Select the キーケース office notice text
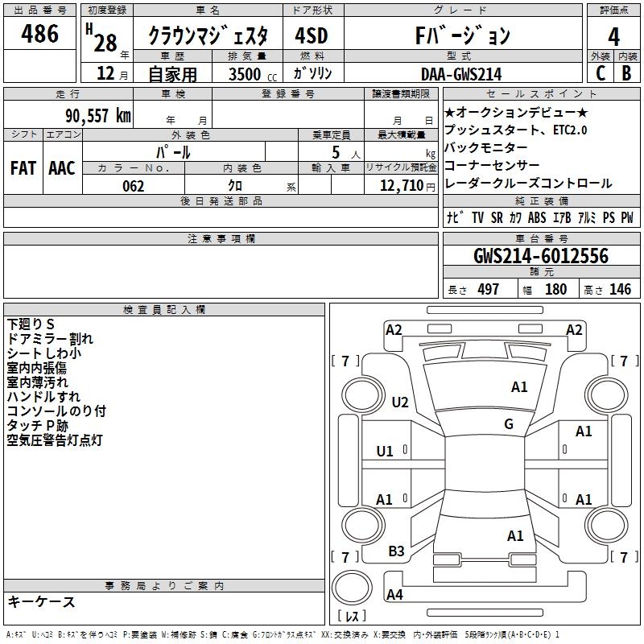Image resolution: width=644 pixels, height=644 pixels. click(41, 601)
